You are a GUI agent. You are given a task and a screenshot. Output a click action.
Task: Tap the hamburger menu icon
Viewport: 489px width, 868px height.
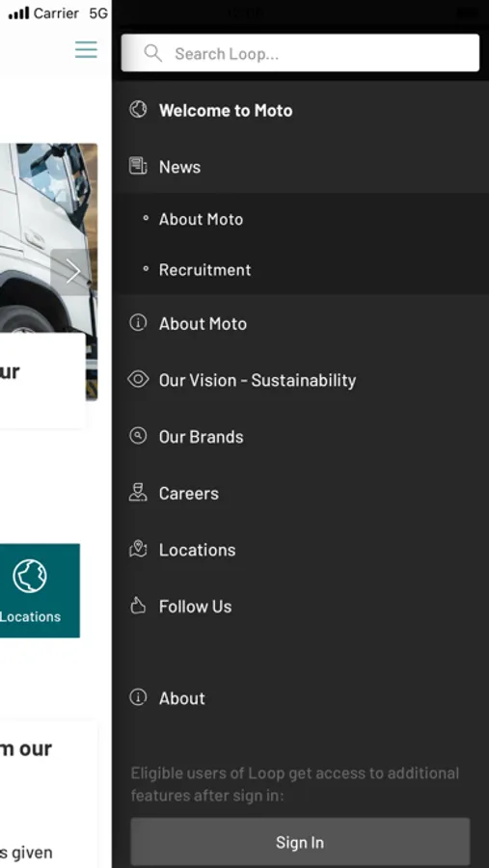pos(86,50)
